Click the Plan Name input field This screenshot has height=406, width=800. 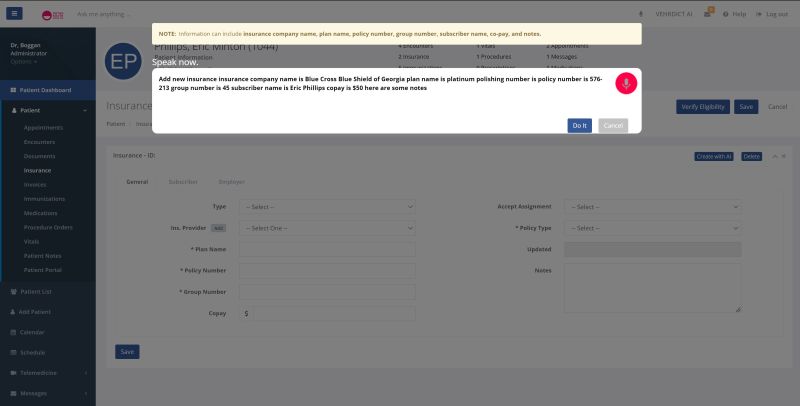tap(327, 249)
